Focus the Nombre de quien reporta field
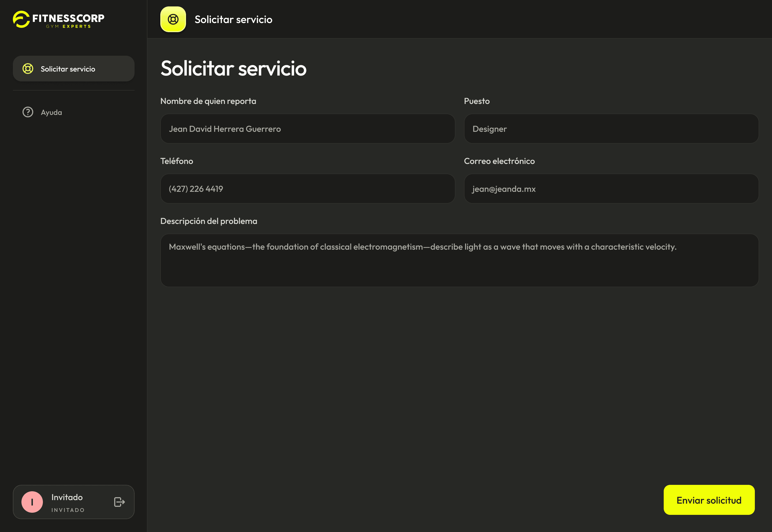The image size is (772, 532). (307, 129)
